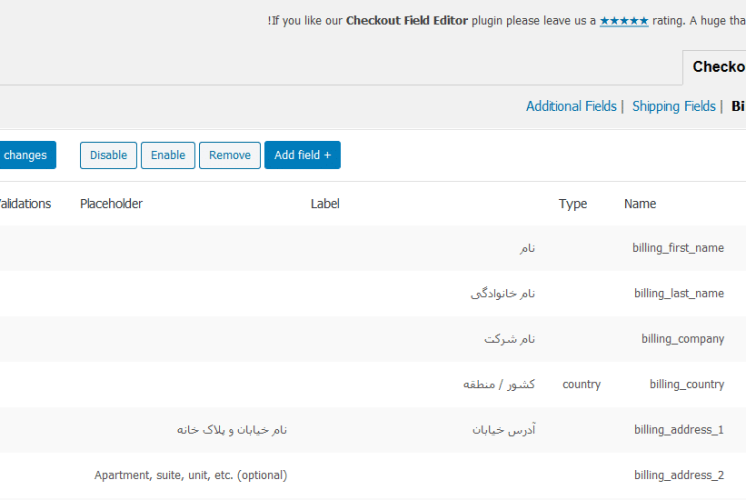Click the Placeholder column header
746x500 pixels.
click(111, 204)
